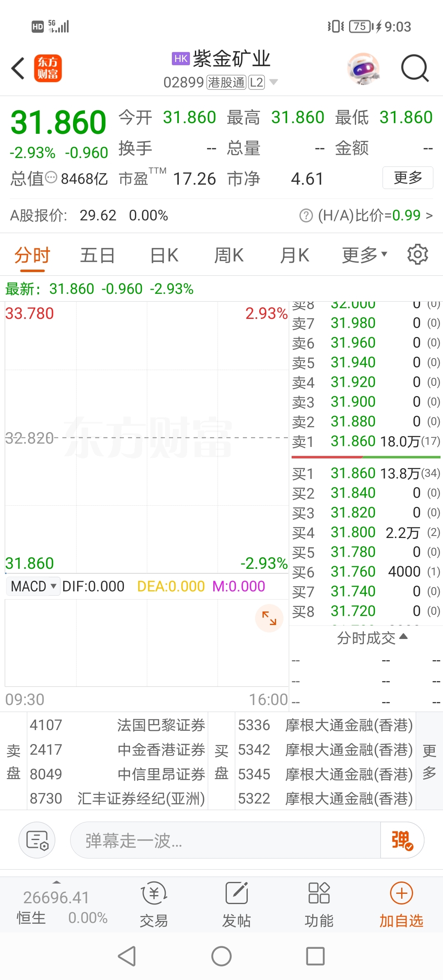Tap the 更多 quote details button
Viewport: 443px width, 980px height.
407,178
